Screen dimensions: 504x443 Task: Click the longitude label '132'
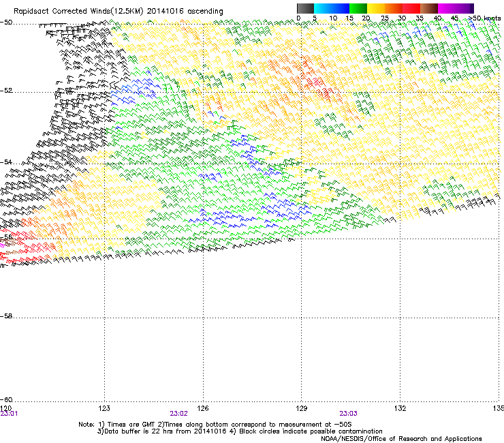[x=400, y=408]
